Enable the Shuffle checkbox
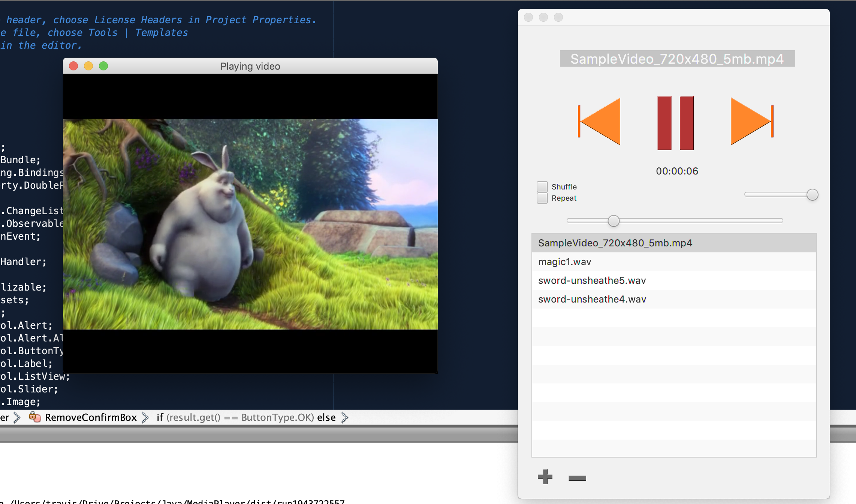 pyautogui.click(x=542, y=186)
